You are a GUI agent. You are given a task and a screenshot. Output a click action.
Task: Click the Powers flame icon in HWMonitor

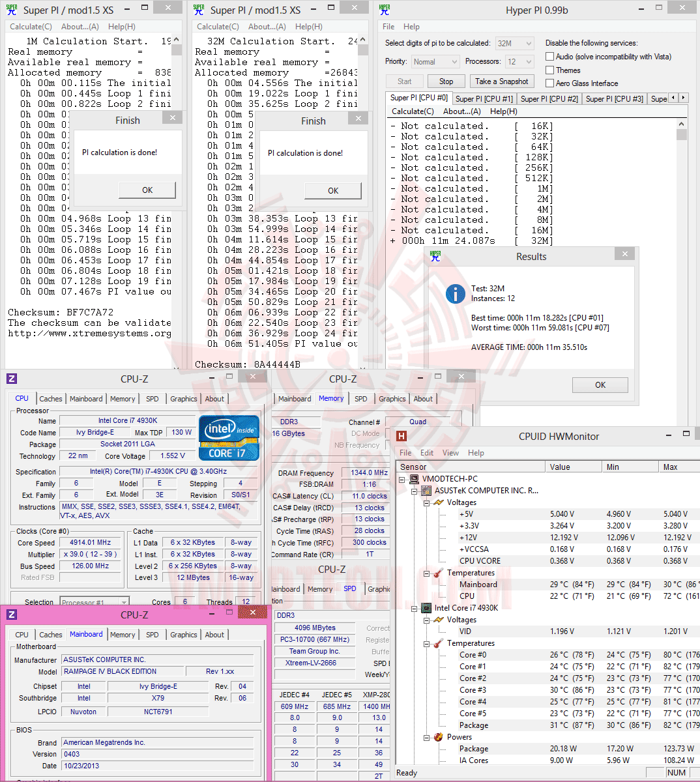tap(438, 737)
